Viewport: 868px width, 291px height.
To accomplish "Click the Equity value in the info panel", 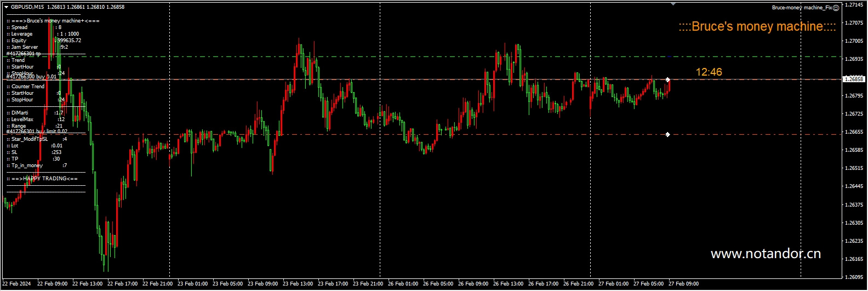I will click(69, 41).
